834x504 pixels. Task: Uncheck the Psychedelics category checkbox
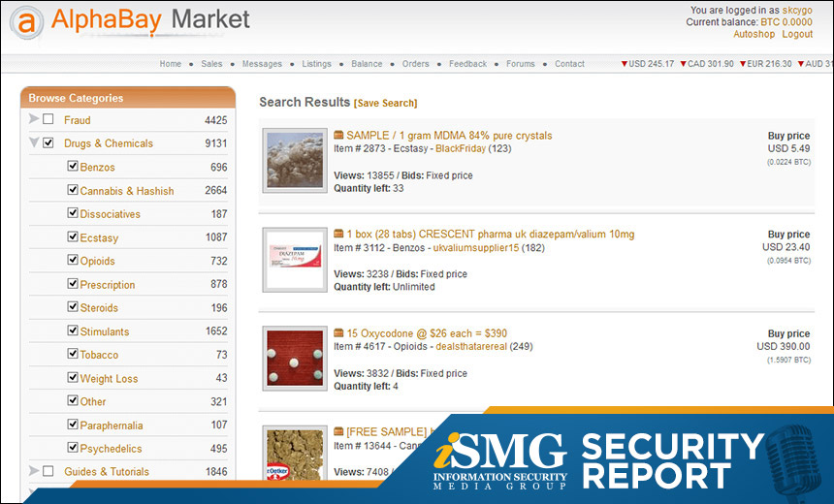(73, 447)
